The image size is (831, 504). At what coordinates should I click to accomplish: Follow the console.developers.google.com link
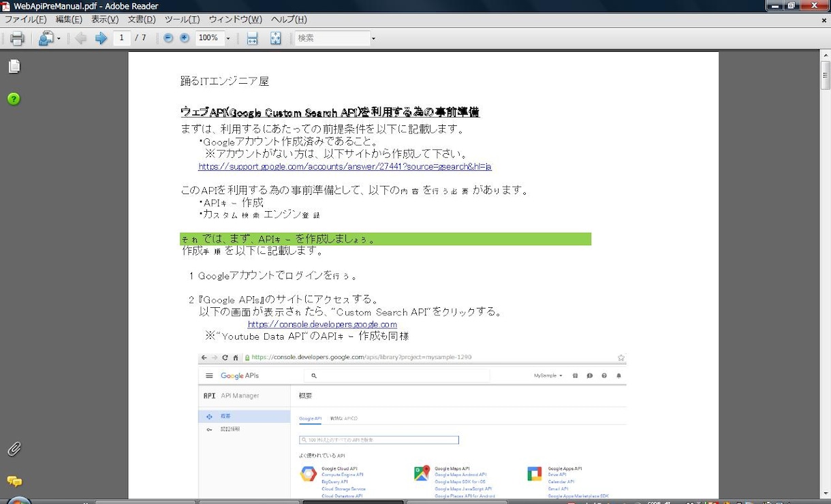(322, 324)
